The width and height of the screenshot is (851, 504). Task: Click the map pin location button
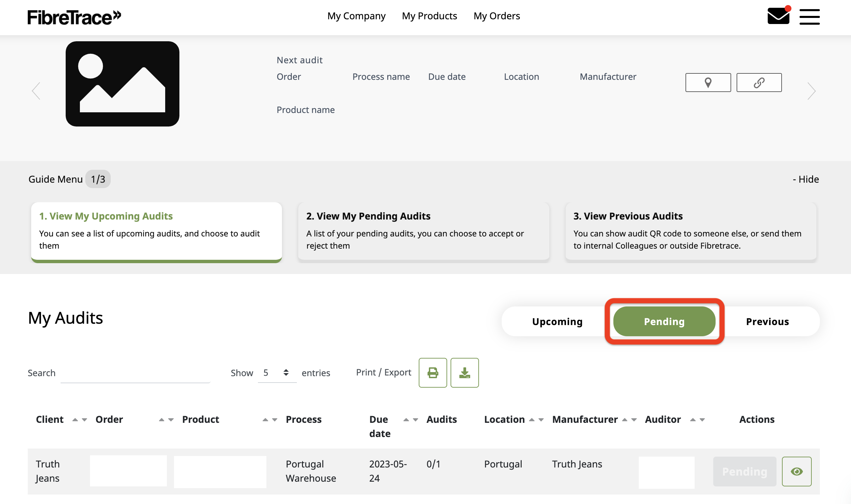click(708, 83)
